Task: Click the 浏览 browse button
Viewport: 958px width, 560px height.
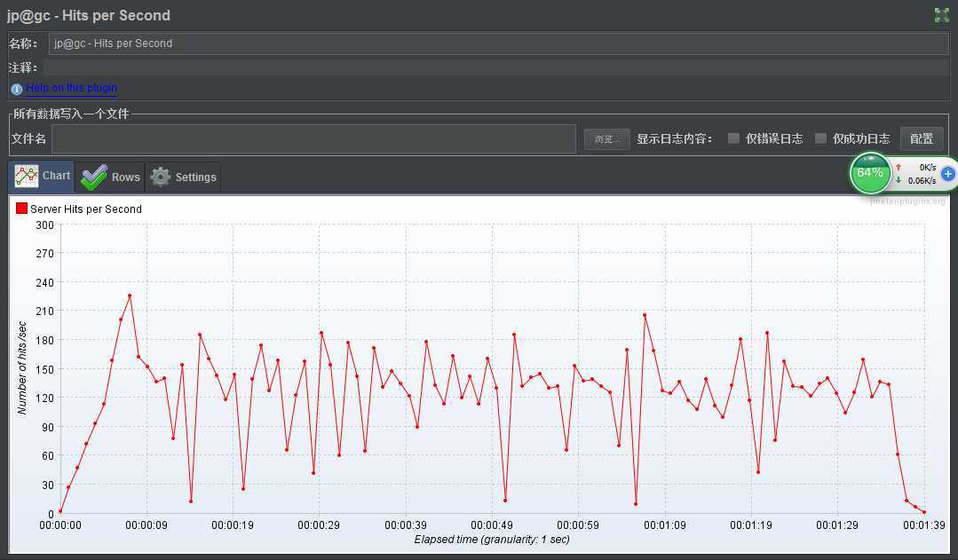Action: pos(606,139)
